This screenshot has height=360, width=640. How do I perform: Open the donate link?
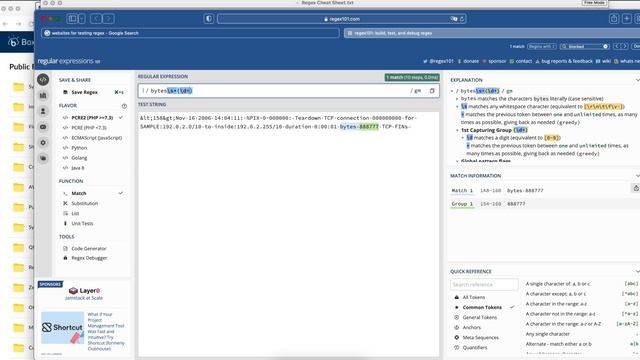coord(468,61)
